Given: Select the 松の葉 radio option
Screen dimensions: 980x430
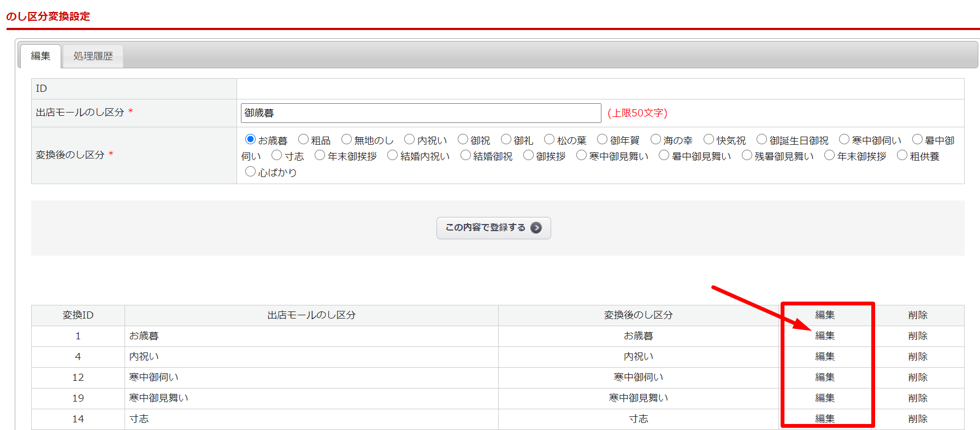Looking at the screenshot, I should [x=549, y=140].
